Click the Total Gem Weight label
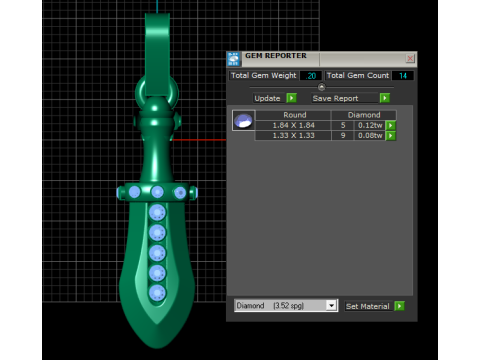The width and height of the screenshot is (480, 360). coord(263,76)
